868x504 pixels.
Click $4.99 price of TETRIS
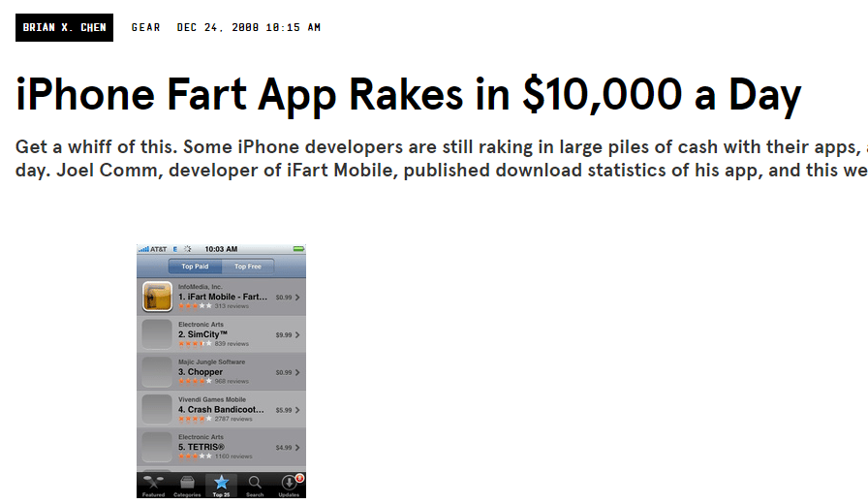[x=284, y=448]
